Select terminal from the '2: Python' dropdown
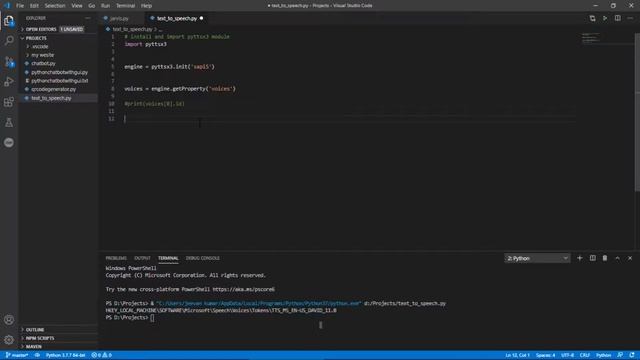640x360 pixels. [x=537, y=258]
